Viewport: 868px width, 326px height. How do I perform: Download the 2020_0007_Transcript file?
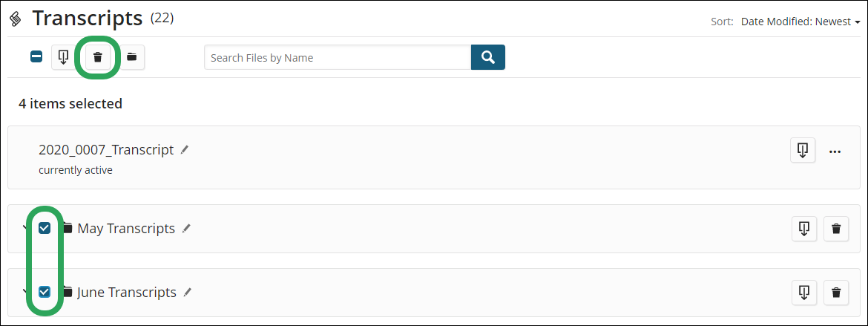point(803,150)
